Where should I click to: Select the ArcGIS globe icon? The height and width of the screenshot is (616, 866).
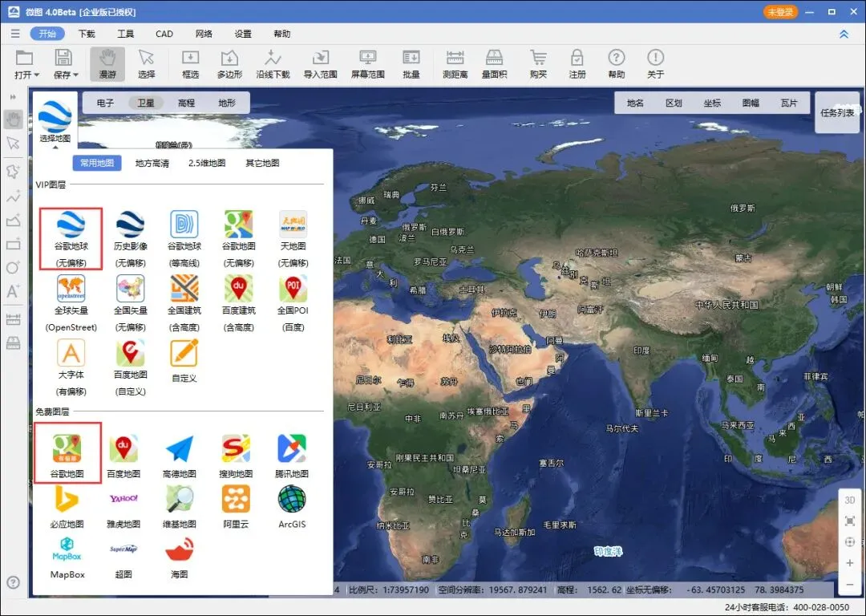click(292, 499)
